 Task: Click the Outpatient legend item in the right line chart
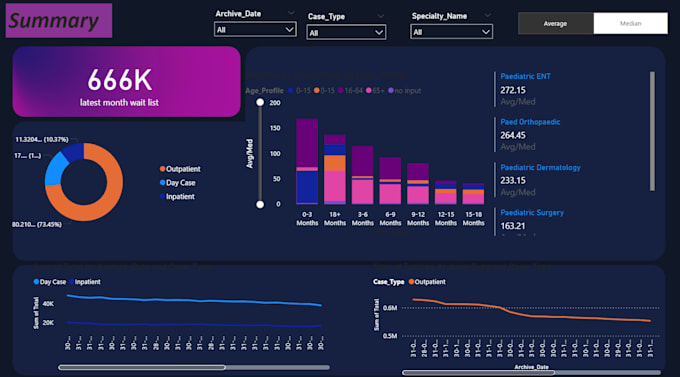click(427, 282)
